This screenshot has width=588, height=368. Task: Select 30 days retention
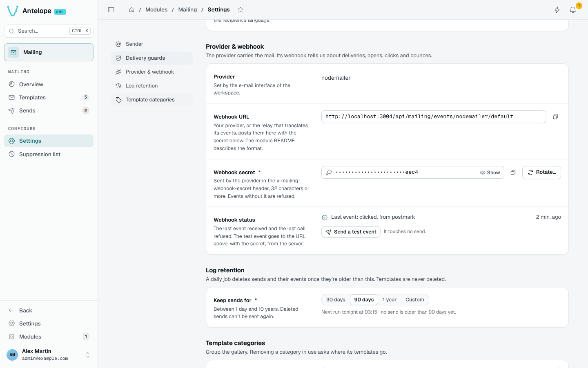pos(336,300)
